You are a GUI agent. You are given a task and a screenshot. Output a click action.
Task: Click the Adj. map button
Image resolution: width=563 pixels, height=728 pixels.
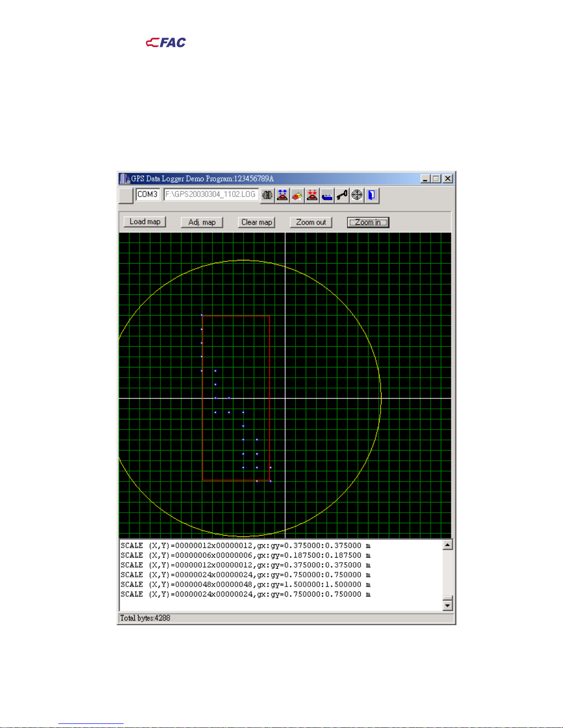(x=202, y=222)
